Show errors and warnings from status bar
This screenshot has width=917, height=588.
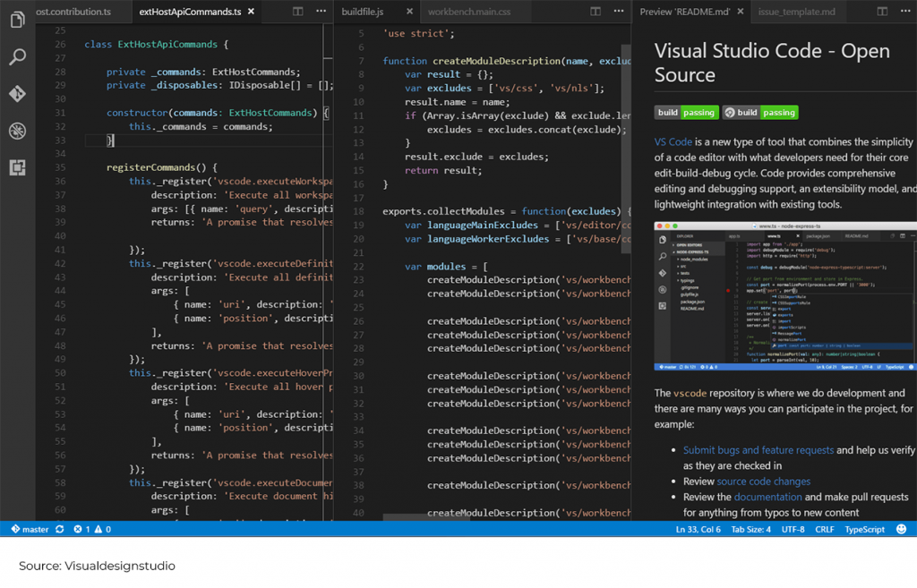pyautogui.click(x=92, y=529)
